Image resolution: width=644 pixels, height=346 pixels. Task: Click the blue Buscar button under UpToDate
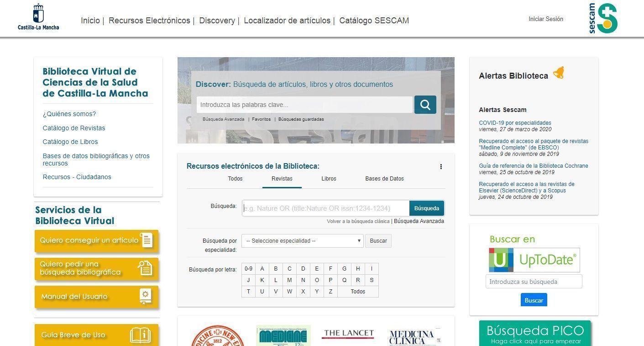point(534,300)
